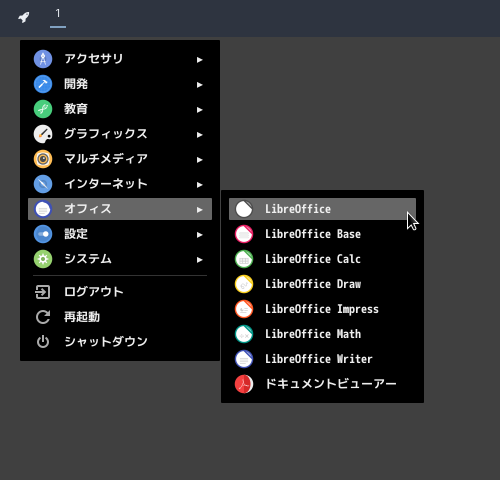The width and height of the screenshot is (500, 480).
Task: Choose ログアウト from the menu
Action: [120, 292]
